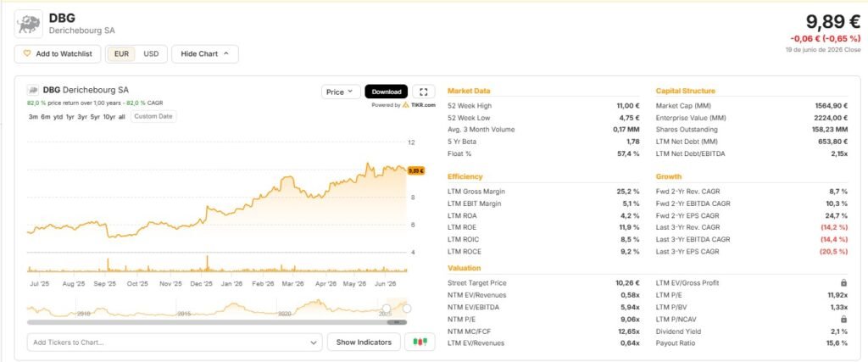
Task: Collapse chart using Hide Chart button
Action: [x=205, y=54]
